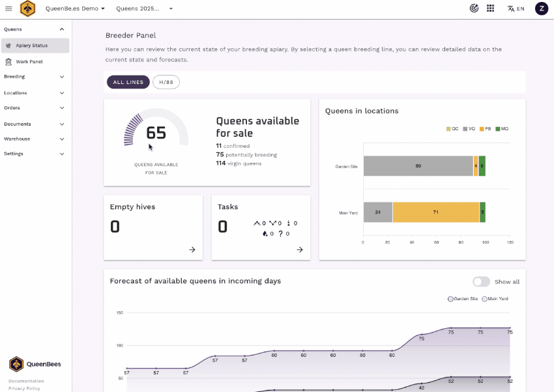This screenshot has height=392, width=554.
Task: Toggle the Show all switch
Action: [x=481, y=281]
